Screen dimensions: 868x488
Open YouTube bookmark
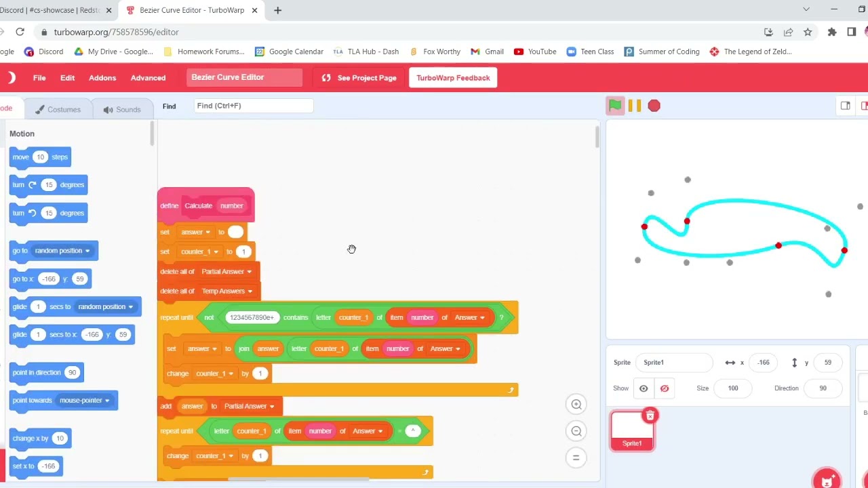pos(535,52)
